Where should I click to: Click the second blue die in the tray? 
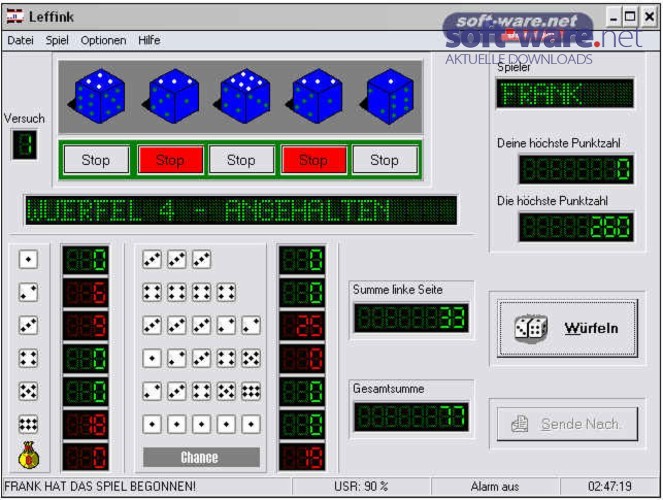(x=171, y=96)
